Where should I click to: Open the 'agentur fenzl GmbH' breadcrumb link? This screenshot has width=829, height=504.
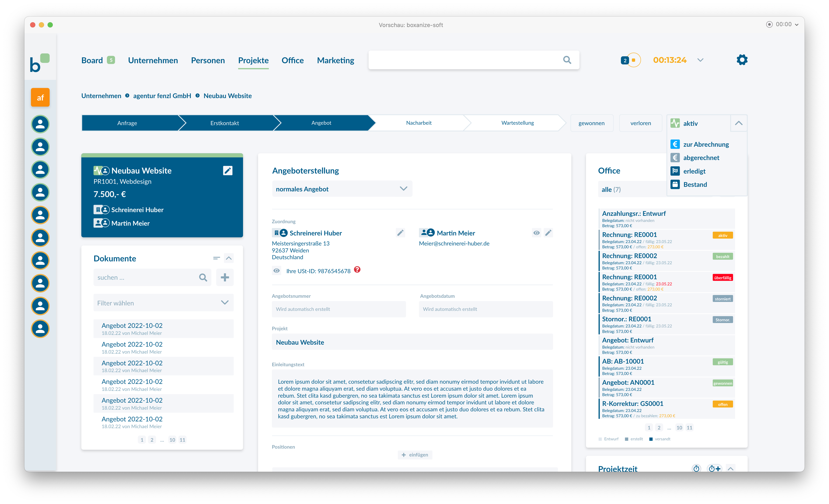(x=162, y=96)
